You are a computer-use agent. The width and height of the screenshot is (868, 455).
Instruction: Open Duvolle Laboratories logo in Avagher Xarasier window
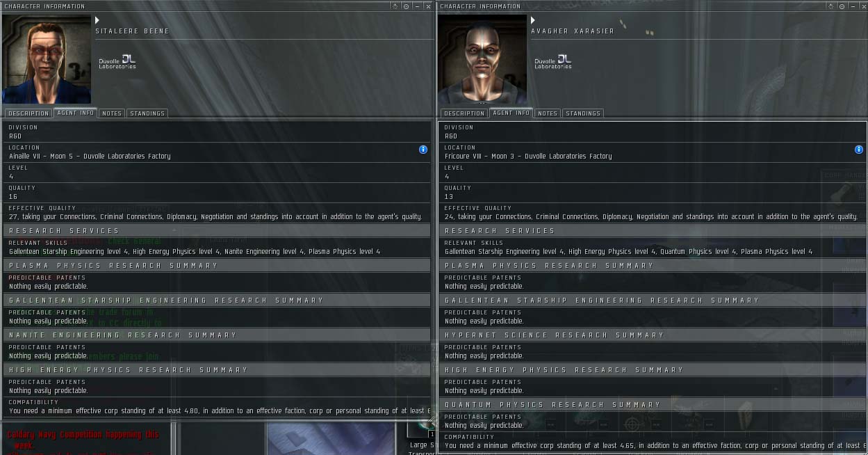pos(552,62)
